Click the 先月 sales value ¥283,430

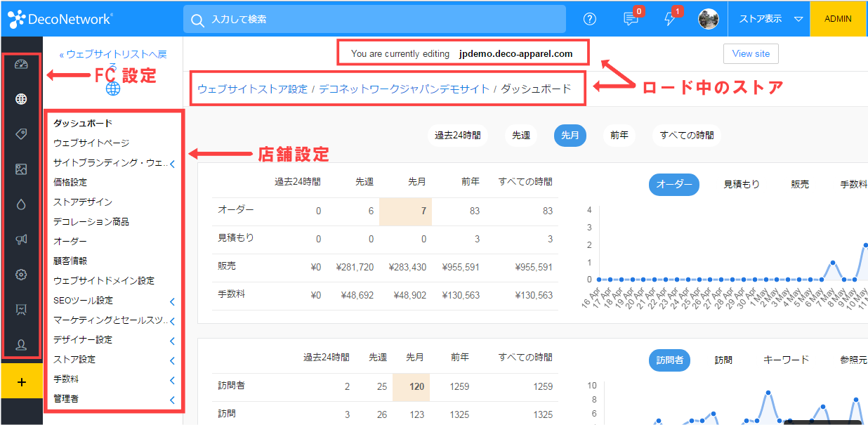[407, 267]
